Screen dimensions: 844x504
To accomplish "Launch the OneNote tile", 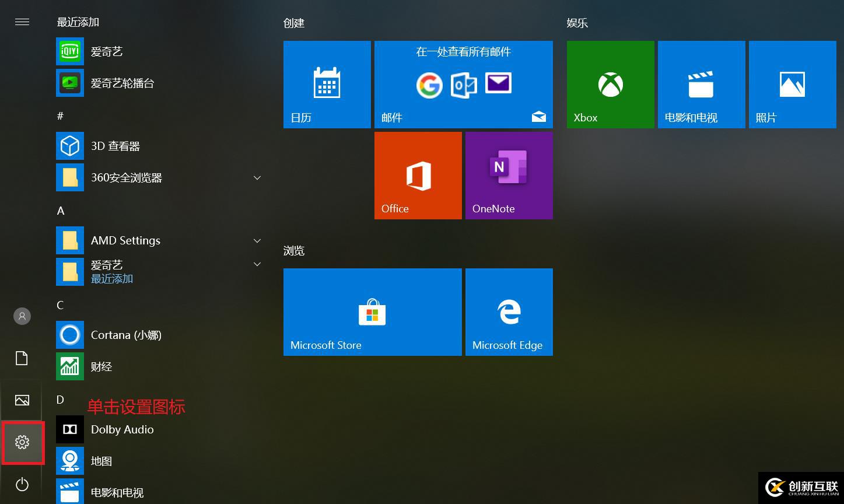I will [509, 176].
